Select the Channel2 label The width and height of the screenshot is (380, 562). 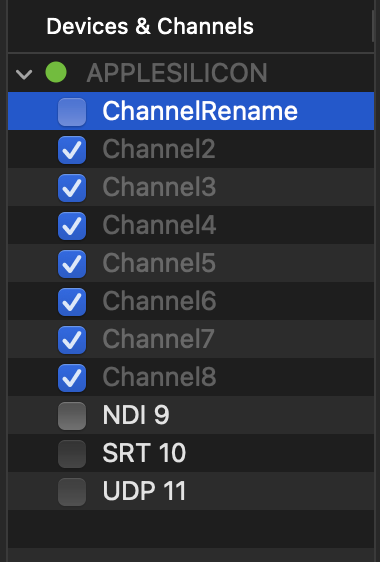(x=159, y=149)
